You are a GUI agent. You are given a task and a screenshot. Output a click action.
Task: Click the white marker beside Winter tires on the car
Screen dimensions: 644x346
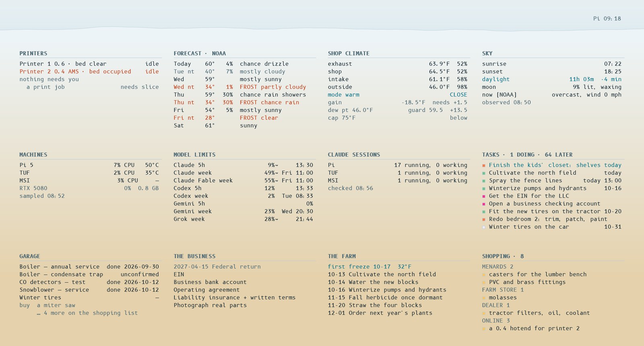point(484,227)
